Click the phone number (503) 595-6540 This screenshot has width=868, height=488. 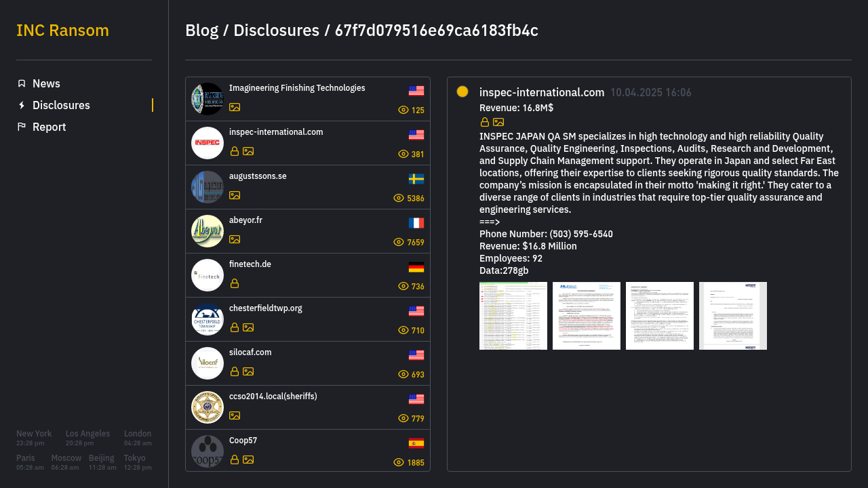point(581,234)
